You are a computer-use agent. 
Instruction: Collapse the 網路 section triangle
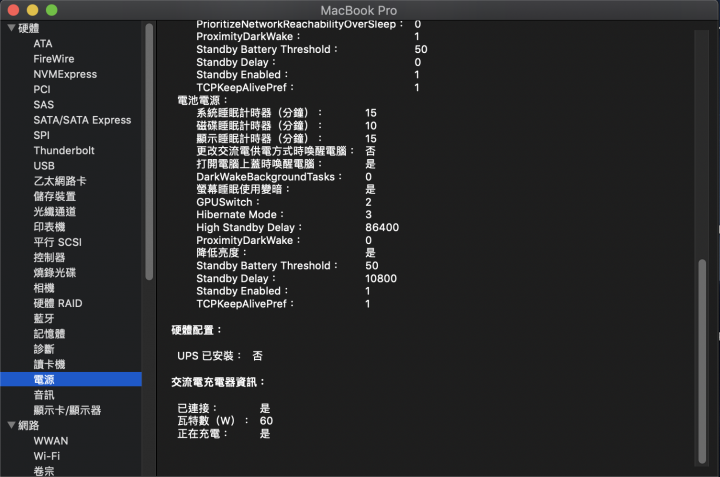11,425
